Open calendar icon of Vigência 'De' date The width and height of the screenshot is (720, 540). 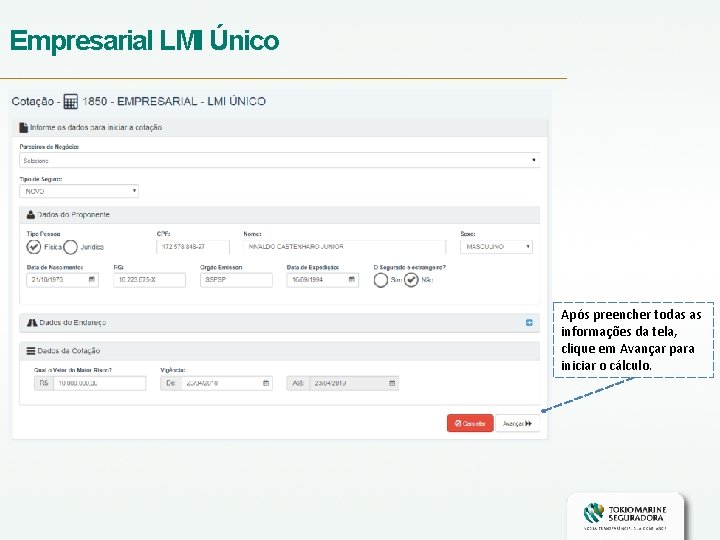[x=266, y=383]
